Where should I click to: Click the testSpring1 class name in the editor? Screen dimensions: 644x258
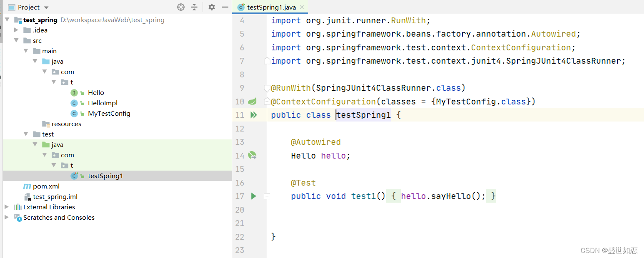click(x=363, y=115)
